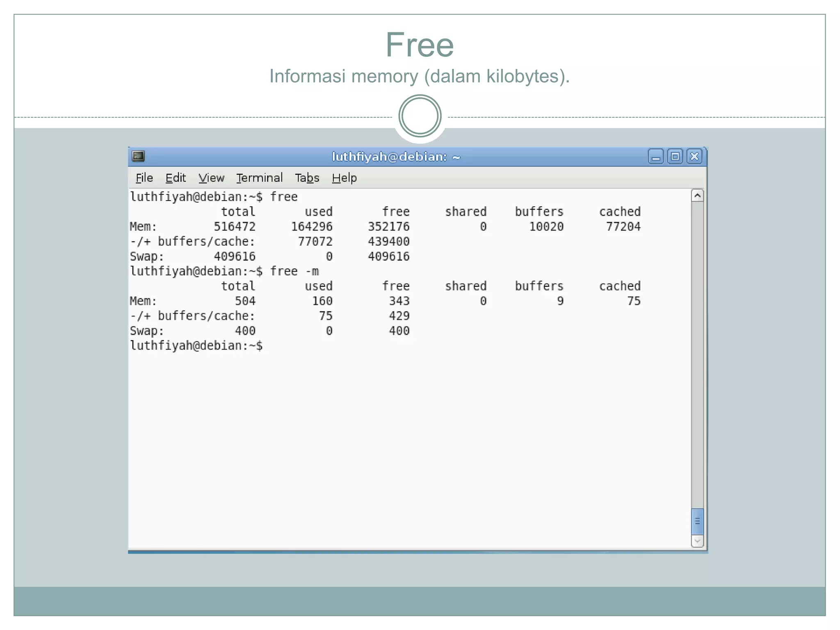This screenshot has height=630, width=840.
Task: Open the Edit menu
Action: point(176,178)
